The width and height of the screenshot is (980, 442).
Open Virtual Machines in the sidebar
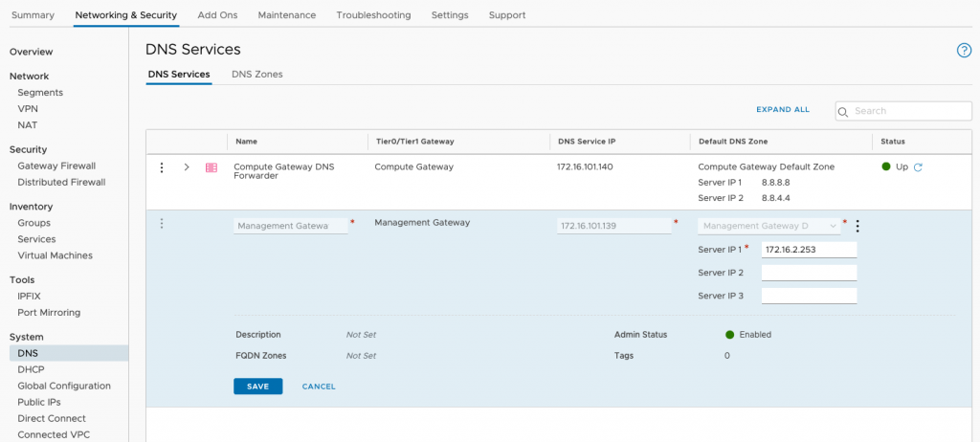point(55,255)
